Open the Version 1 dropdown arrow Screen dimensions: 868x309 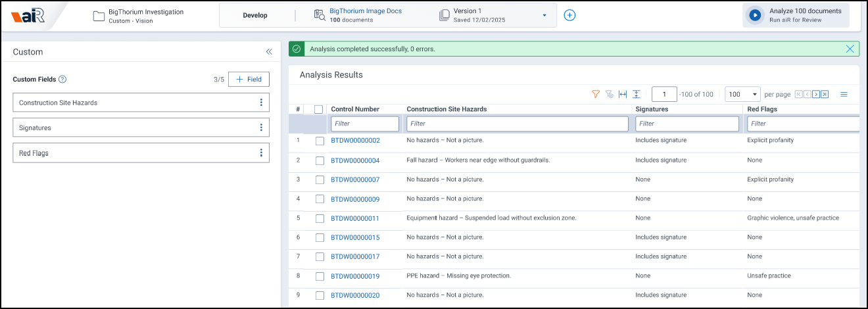click(x=544, y=15)
